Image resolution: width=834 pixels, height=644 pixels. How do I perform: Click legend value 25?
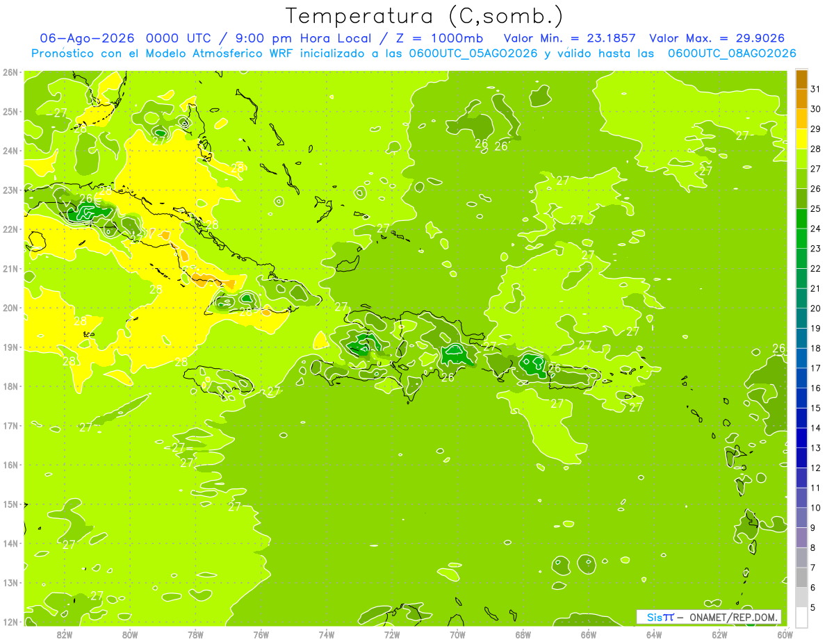[x=816, y=208]
